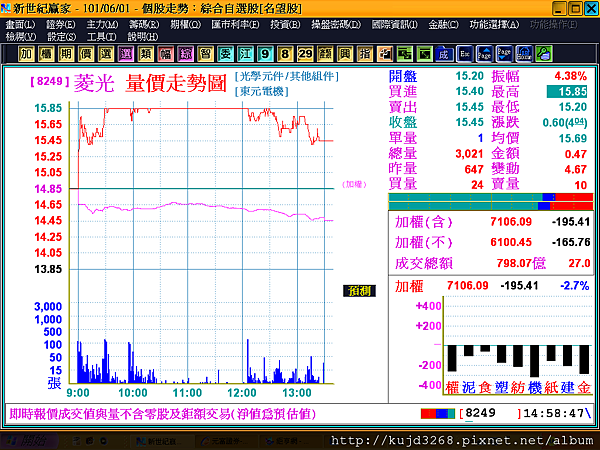
Task: Click the Esc toolbar button
Action: tap(465, 54)
